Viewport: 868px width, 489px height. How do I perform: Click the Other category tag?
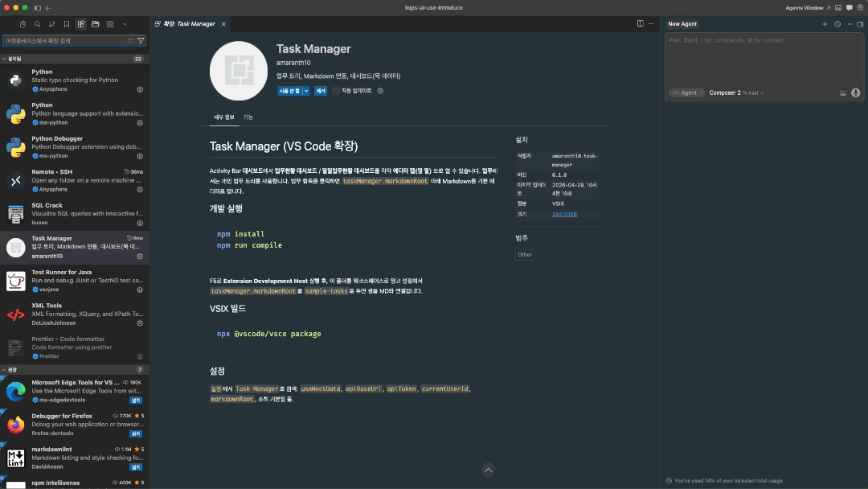click(x=525, y=255)
